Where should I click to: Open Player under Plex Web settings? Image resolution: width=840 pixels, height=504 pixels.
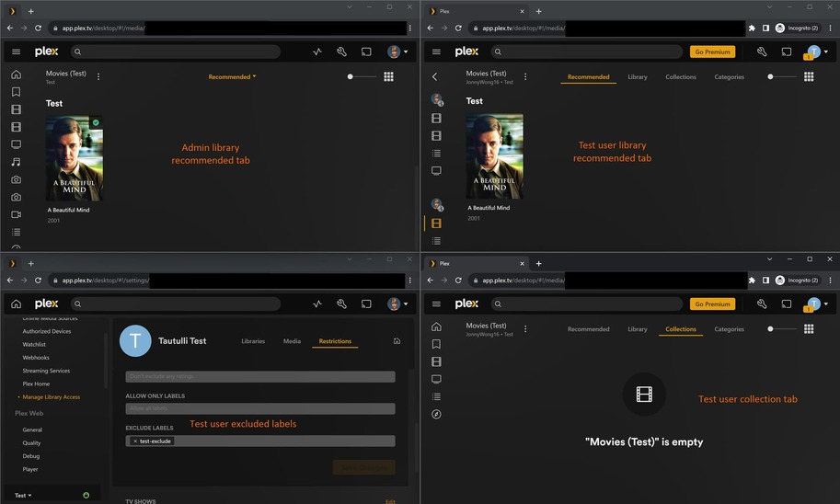click(30, 469)
